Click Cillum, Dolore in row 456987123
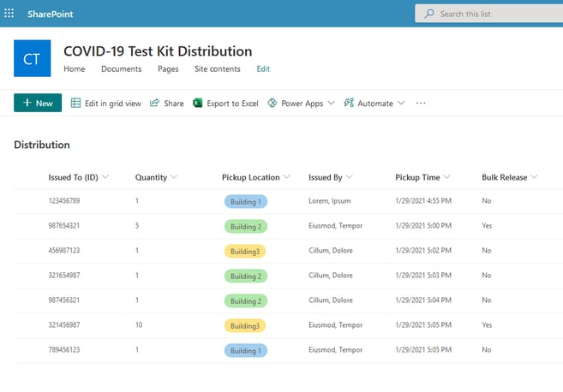 pyautogui.click(x=330, y=250)
